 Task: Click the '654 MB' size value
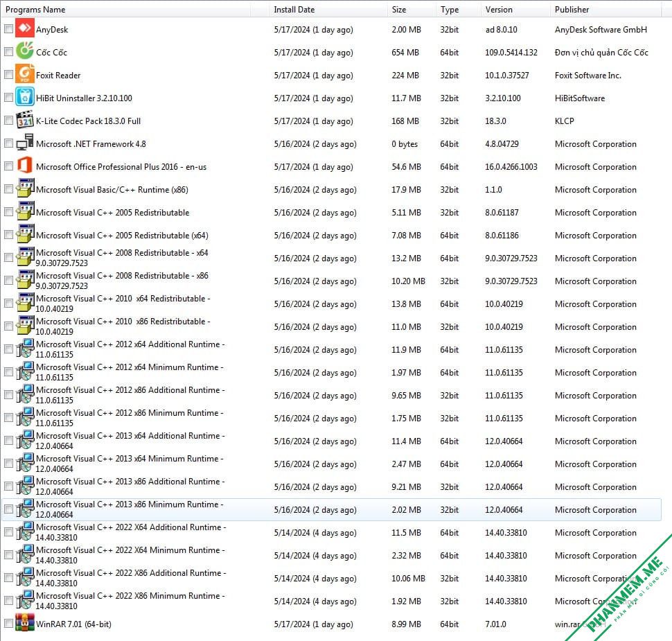[x=405, y=52]
